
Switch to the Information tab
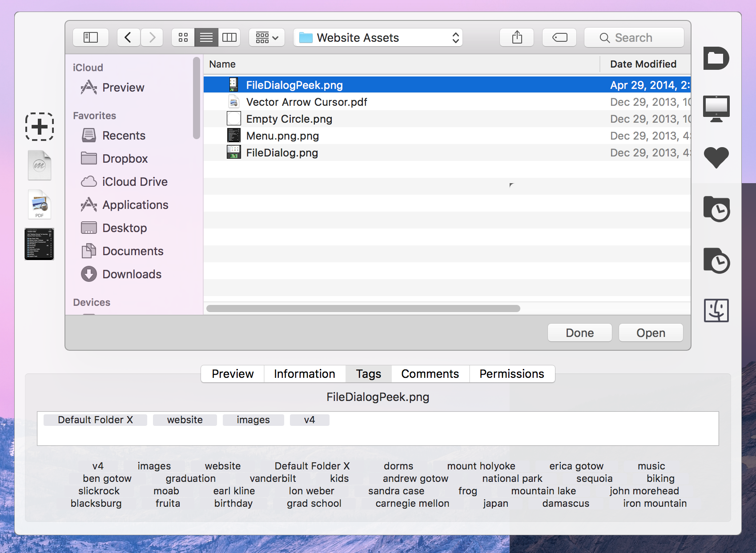pyautogui.click(x=305, y=374)
